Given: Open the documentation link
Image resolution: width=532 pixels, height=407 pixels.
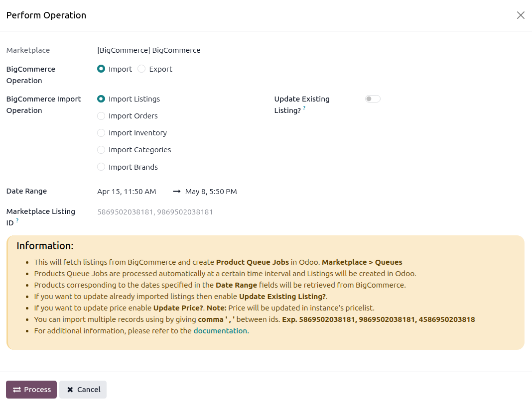Looking at the screenshot, I should pos(221,331).
